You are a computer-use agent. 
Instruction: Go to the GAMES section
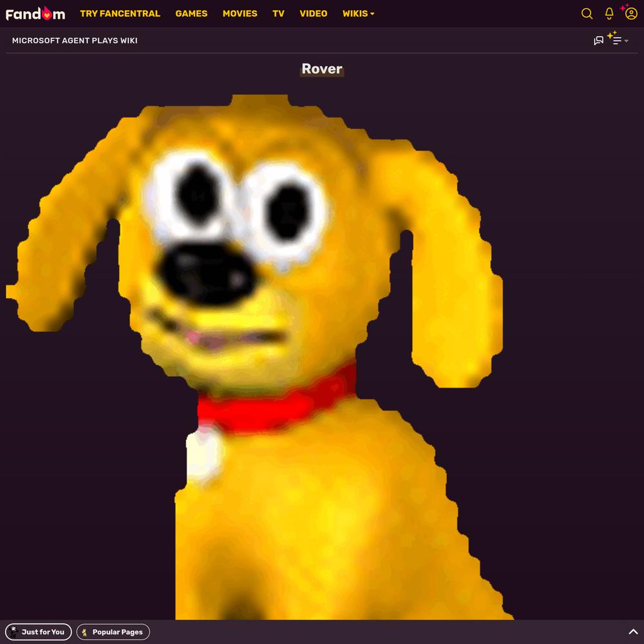point(191,14)
